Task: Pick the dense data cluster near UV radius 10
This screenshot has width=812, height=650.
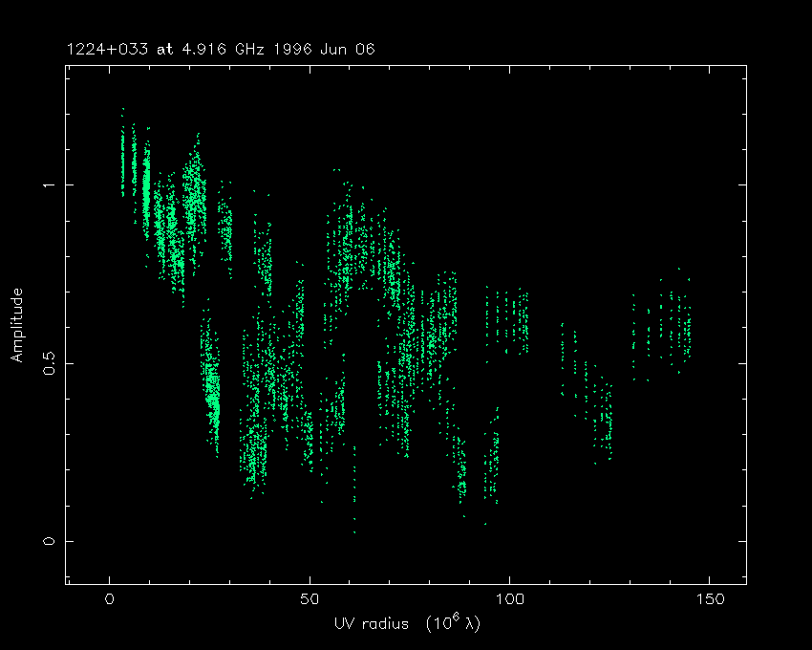Action: click(147, 186)
